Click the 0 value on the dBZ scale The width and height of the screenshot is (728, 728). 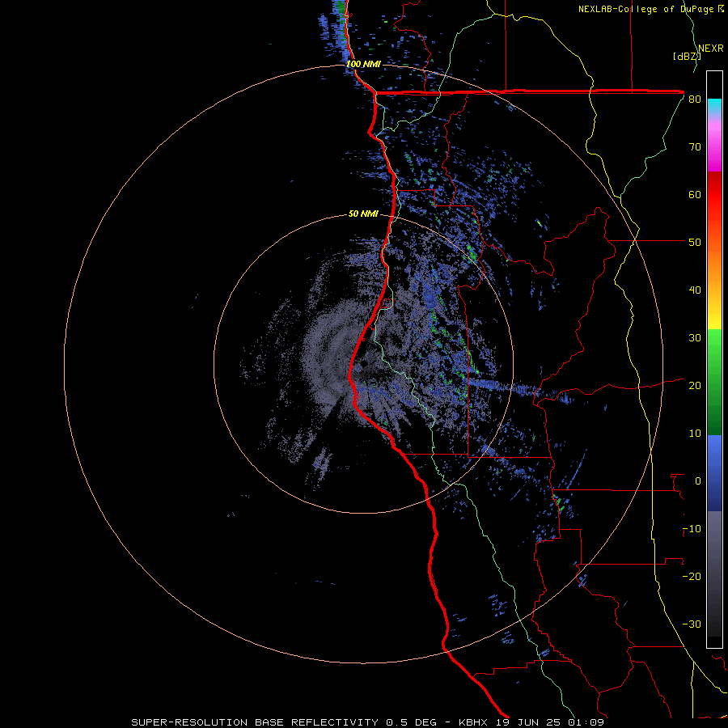pyautogui.click(x=698, y=481)
